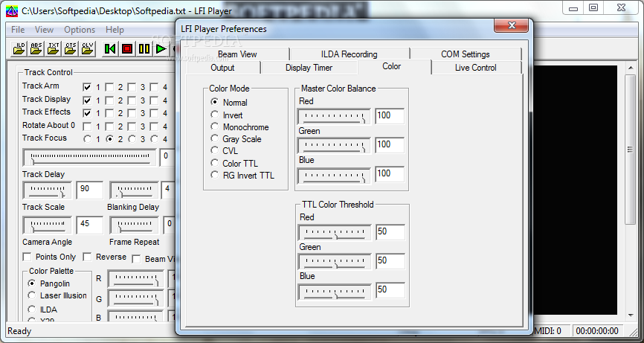Toggle Track Arm checkbox 1
This screenshot has height=343, width=644.
tap(87, 87)
